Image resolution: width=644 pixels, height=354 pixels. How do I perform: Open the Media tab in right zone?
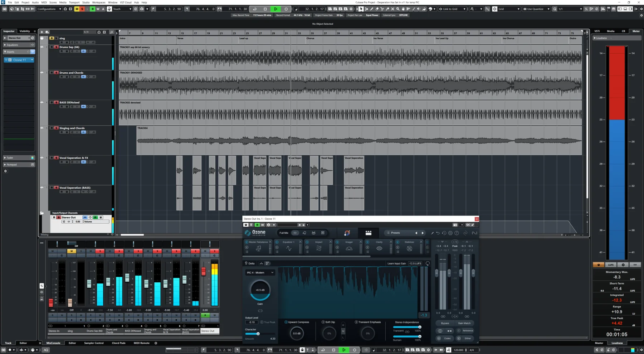[x=611, y=31]
